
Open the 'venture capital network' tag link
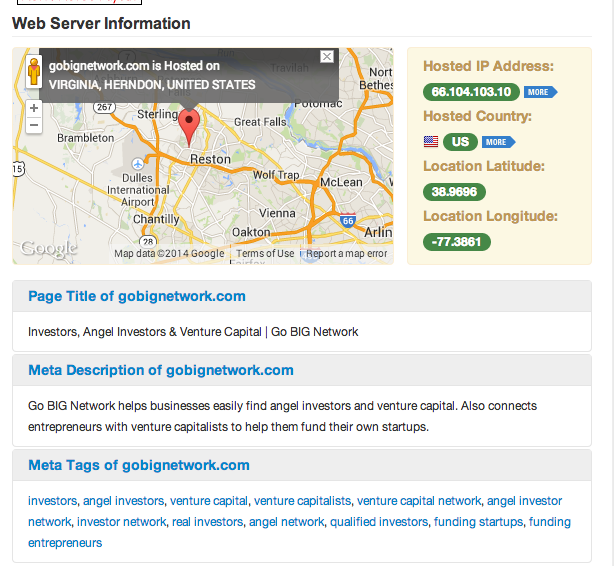click(x=419, y=501)
